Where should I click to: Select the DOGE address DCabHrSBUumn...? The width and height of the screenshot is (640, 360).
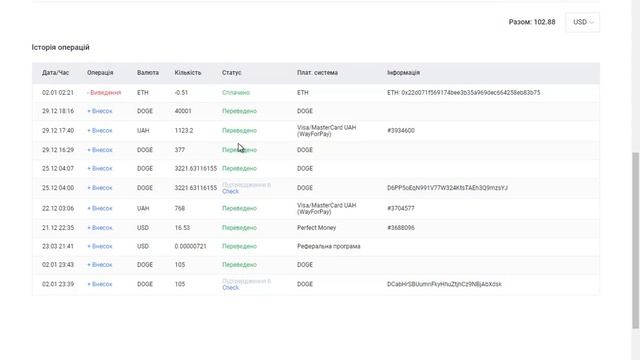click(x=444, y=284)
